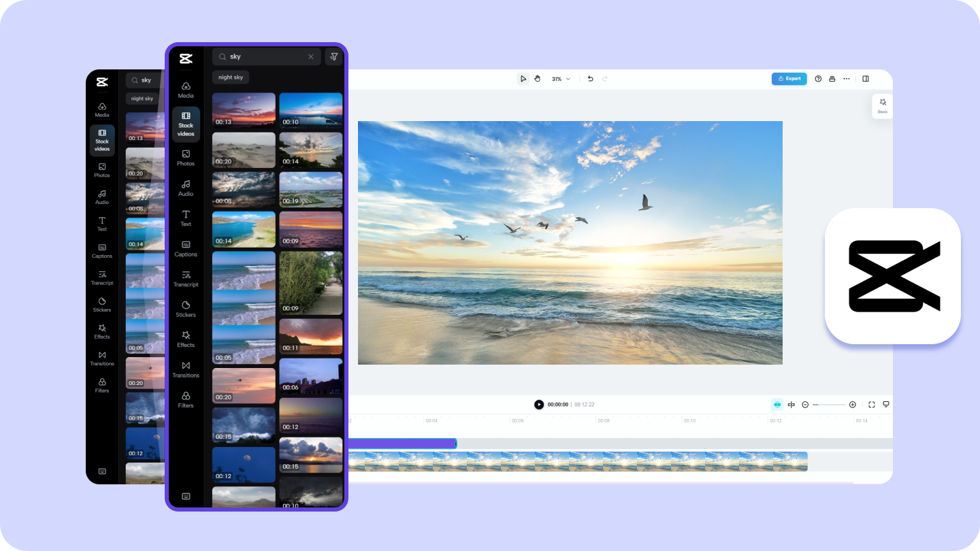This screenshot has width=980, height=551.
Task: Open the Photos tab in the front panel
Action: 186,158
